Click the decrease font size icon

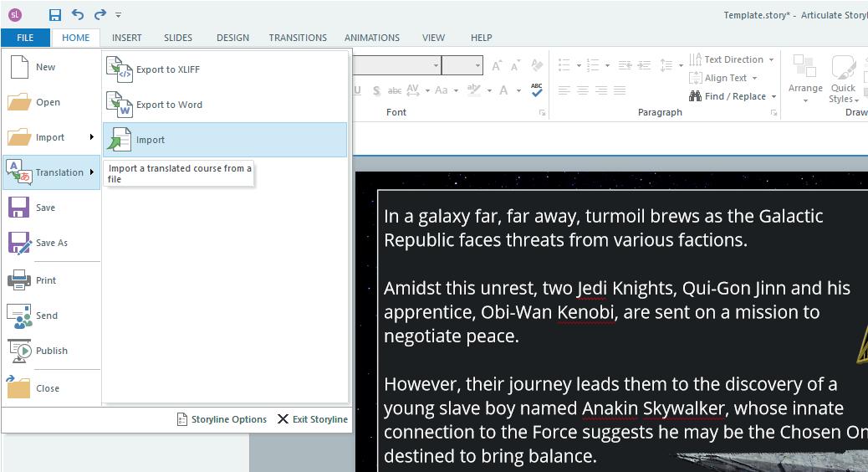(515, 66)
